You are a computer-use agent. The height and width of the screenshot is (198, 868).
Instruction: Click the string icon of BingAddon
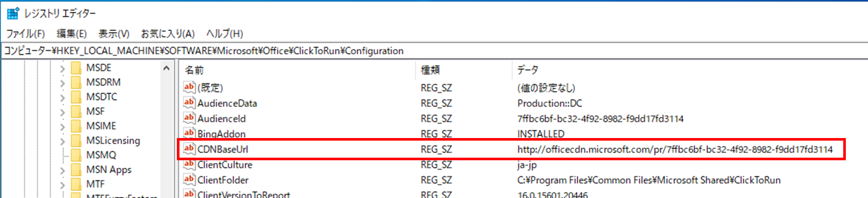pyautogui.click(x=189, y=133)
